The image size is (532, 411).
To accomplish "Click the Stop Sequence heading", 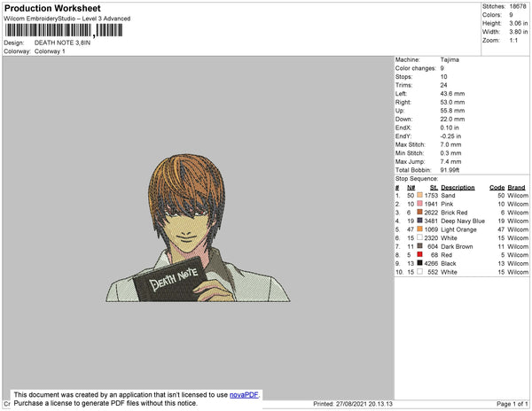I will click(417, 179).
